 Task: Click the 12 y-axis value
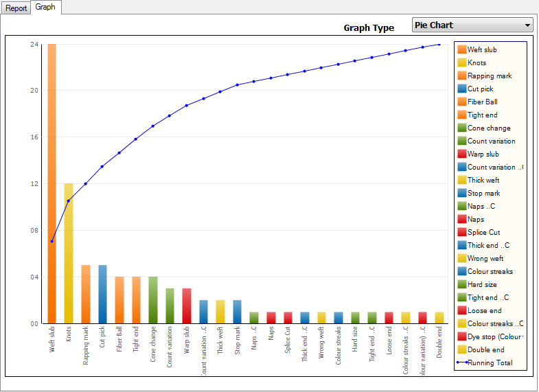click(34, 183)
